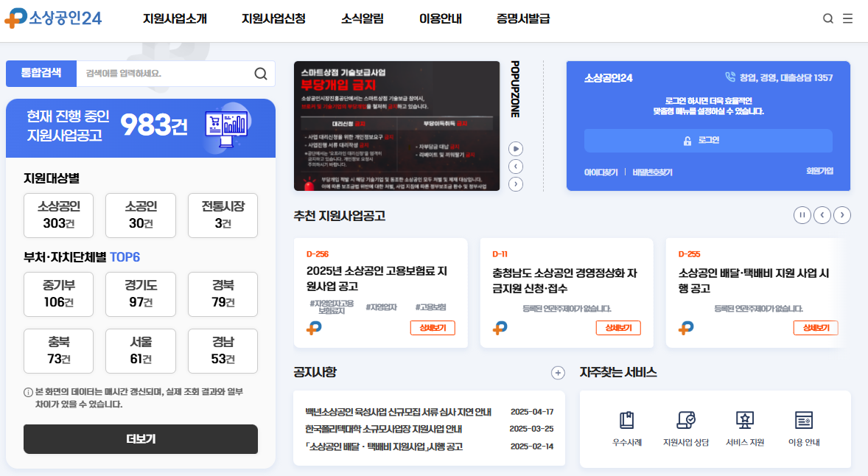Open the 비밀번호찾기 link
868x476 pixels.
652,172
